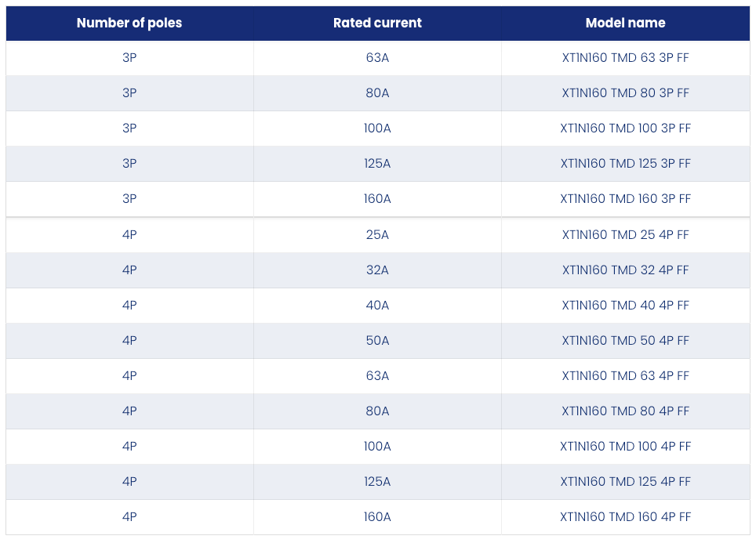The width and height of the screenshot is (756, 543).
Task: Select model XT1N160 TMD 63 3P FF
Action: [x=625, y=58]
